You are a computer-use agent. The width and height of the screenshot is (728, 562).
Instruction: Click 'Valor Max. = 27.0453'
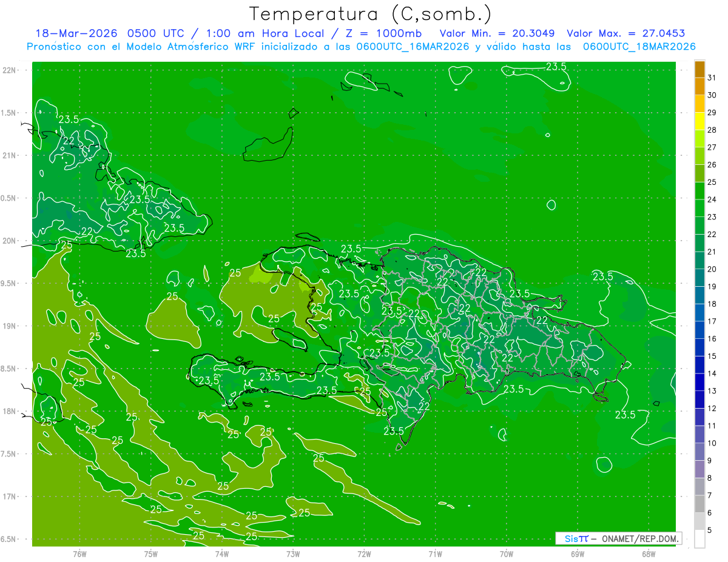(625, 33)
